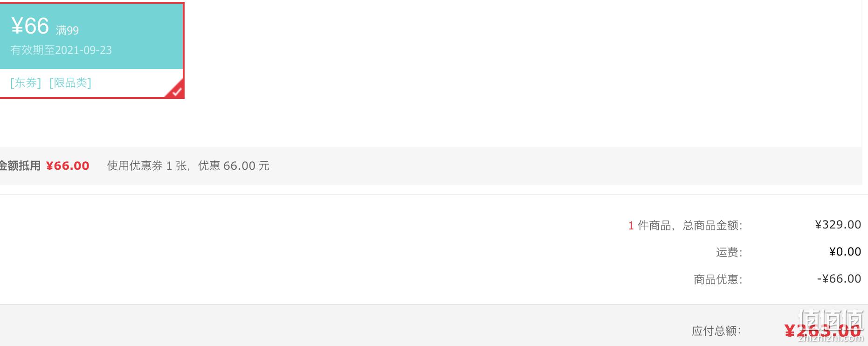Image resolution: width=868 pixels, height=346 pixels.
Task: Click the ¥0.00 shipping fee value
Action: pyautogui.click(x=845, y=252)
